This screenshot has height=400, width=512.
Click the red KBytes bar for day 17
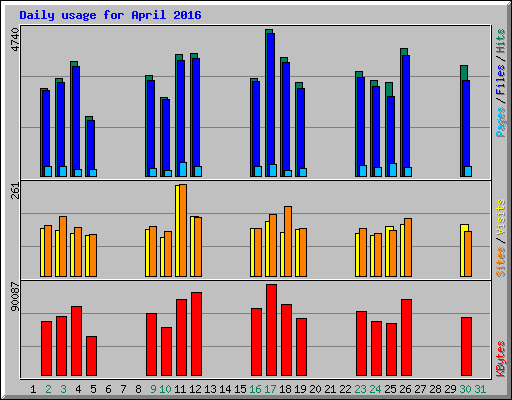tap(271, 330)
